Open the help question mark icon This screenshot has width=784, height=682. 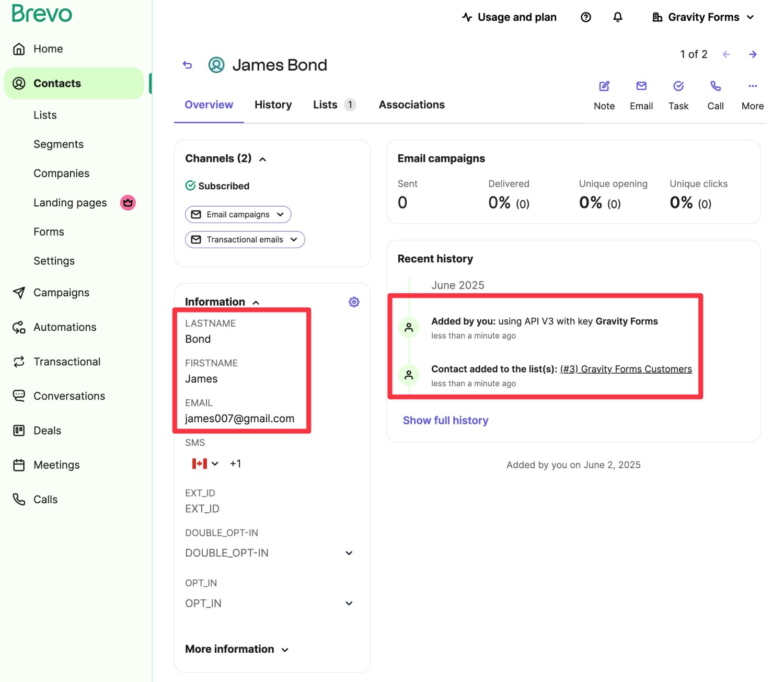586,17
